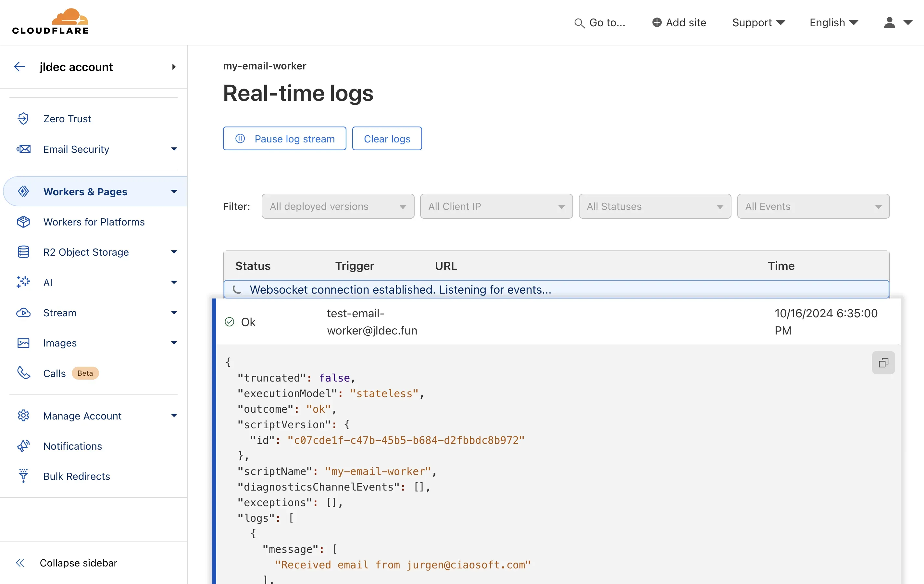Click the pause icon in Pause log stream

coord(240,139)
